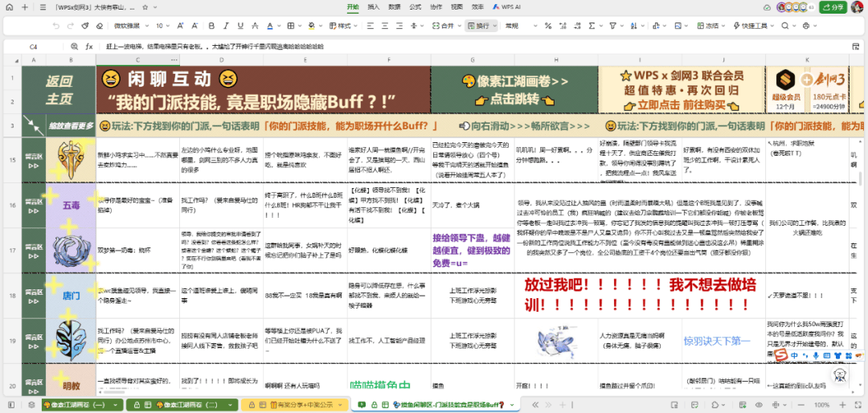Toggle the eye protection view icon
This screenshot has width=868, height=413.
pyautogui.click(x=759, y=405)
